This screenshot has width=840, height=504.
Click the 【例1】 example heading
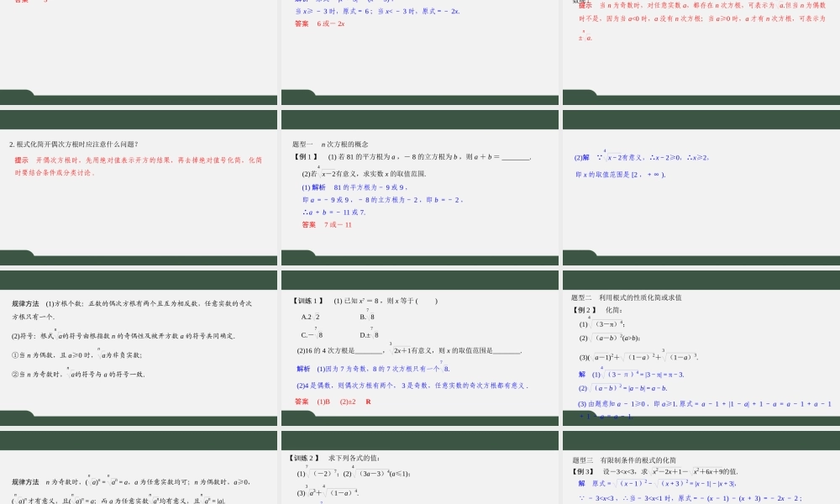pyautogui.click(x=303, y=155)
